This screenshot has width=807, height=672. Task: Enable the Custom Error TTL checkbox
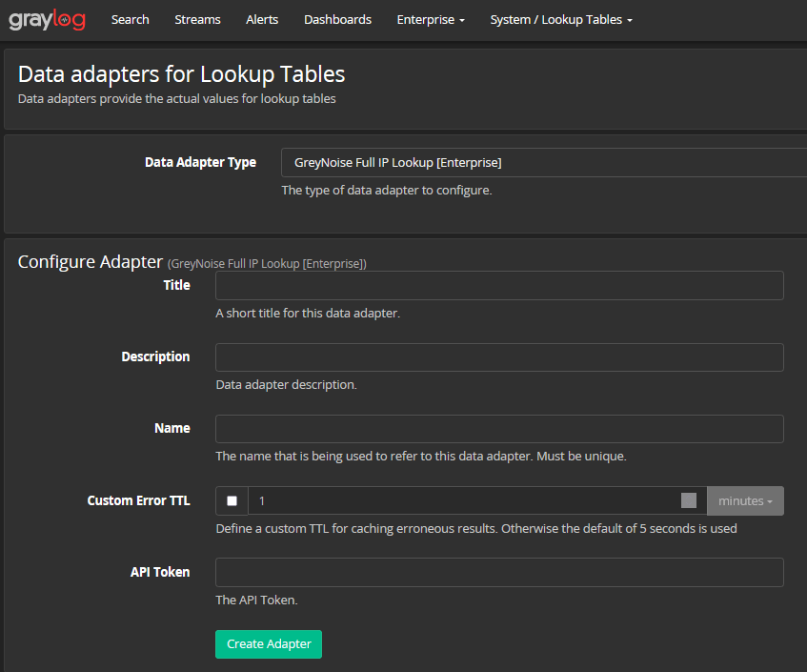pyautogui.click(x=232, y=500)
